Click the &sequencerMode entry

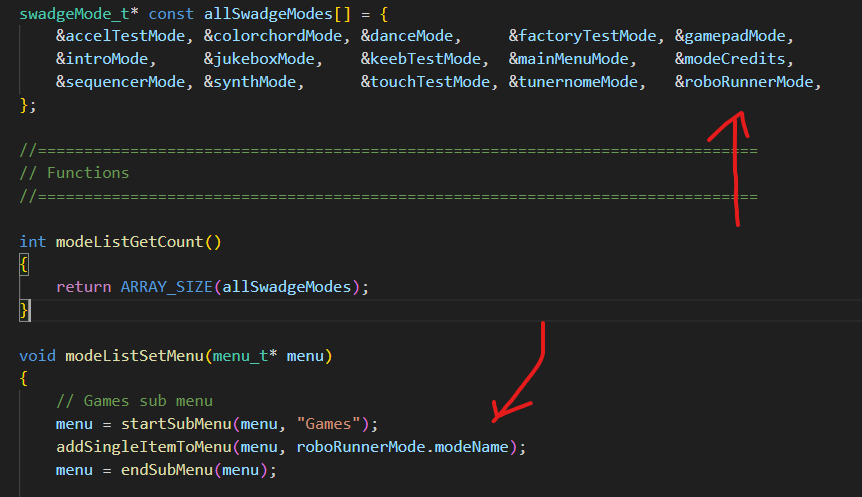120,82
